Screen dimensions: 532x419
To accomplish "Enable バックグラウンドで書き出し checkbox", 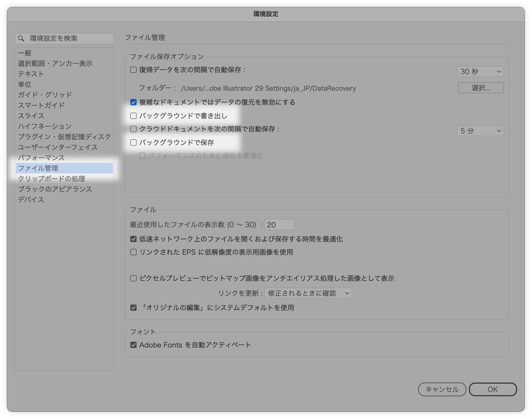I will (133, 115).
